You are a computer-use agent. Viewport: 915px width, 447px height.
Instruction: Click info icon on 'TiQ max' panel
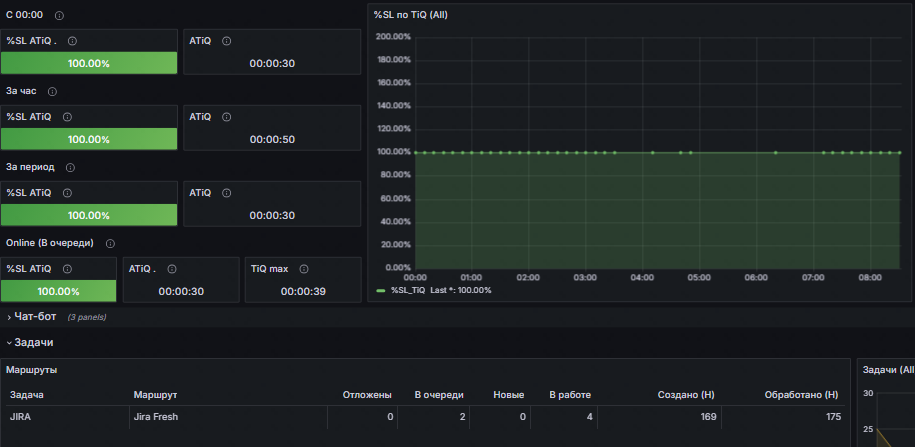pyautogui.click(x=303, y=269)
